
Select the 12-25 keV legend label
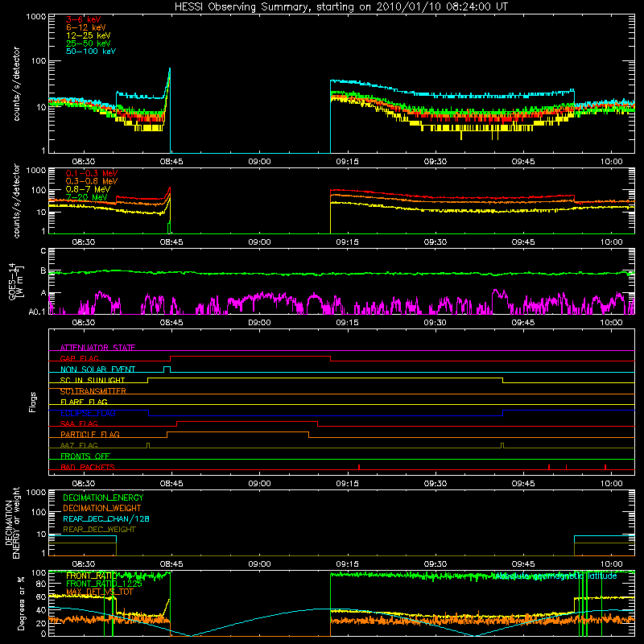click(x=89, y=35)
